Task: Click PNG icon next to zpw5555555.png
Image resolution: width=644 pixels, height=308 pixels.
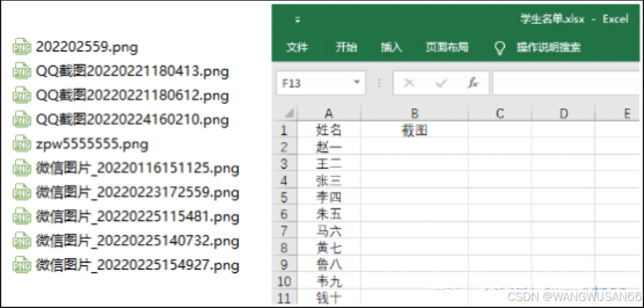Action: pos(22,144)
